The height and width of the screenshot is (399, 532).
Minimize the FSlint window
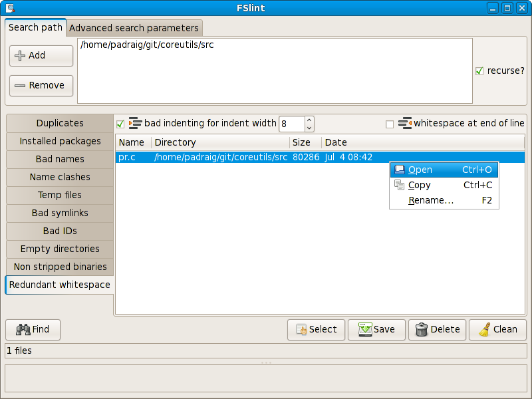493,8
